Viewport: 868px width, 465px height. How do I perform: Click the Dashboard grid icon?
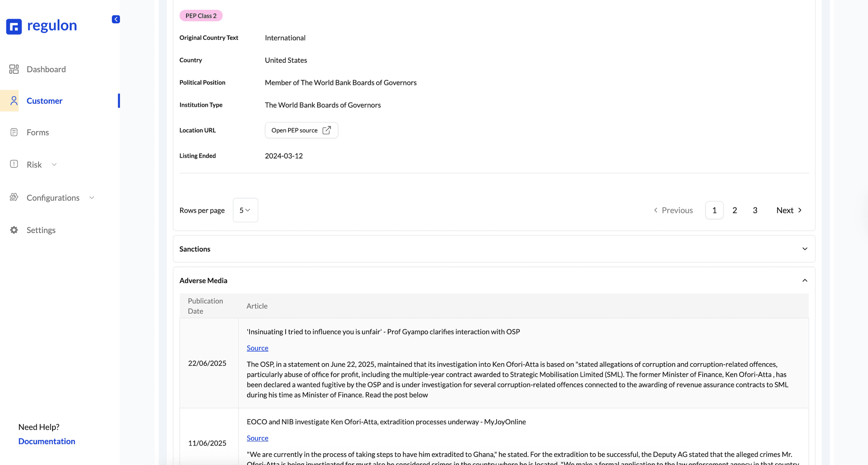14,69
